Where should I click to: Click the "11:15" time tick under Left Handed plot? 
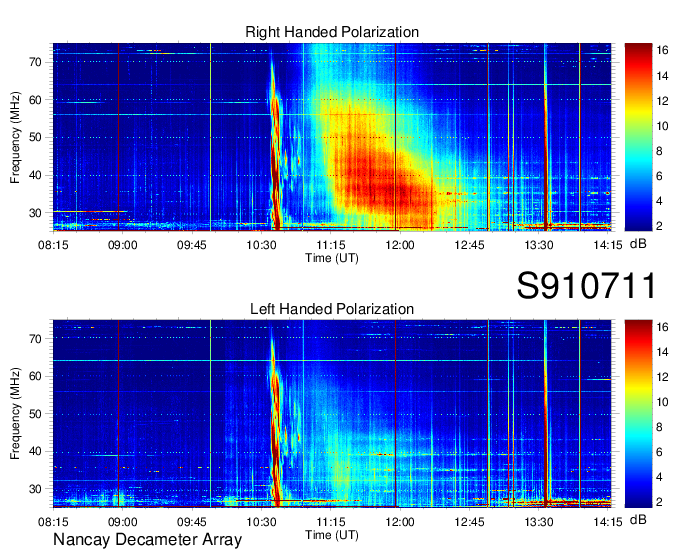330,522
